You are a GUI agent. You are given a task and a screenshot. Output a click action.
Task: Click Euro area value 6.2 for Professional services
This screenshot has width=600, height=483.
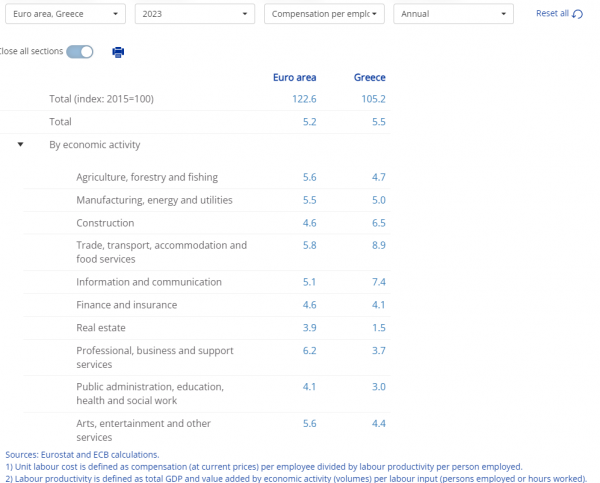pos(310,351)
